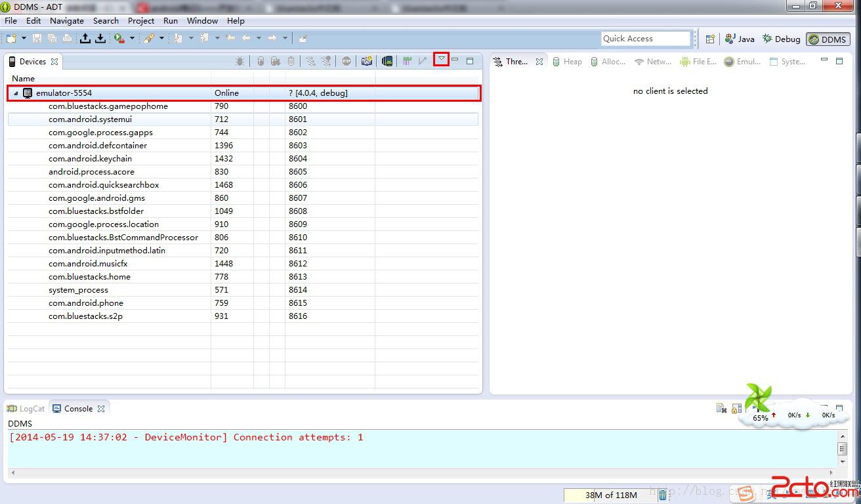The height and width of the screenshot is (504, 861).
Task: Collapse the emulator-5554 tree node
Action: (16, 93)
